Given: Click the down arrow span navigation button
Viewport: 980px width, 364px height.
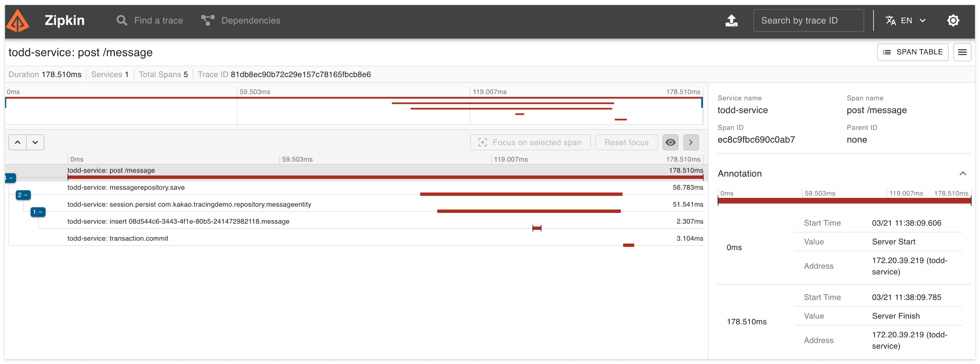Looking at the screenshot, I should point(35,142).
